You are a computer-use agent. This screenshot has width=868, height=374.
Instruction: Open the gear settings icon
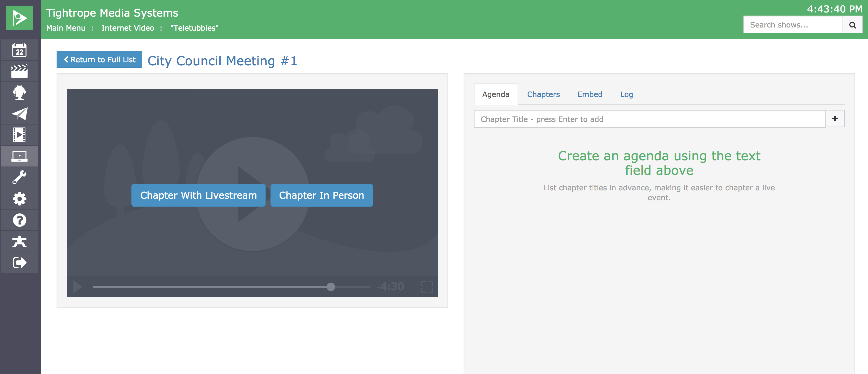pyautogui.click(x=19, y=199)
